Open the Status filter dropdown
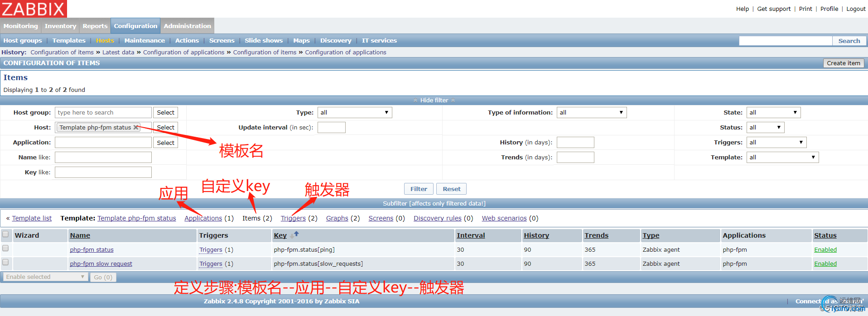The image size is (868, 316). [765, 127]
